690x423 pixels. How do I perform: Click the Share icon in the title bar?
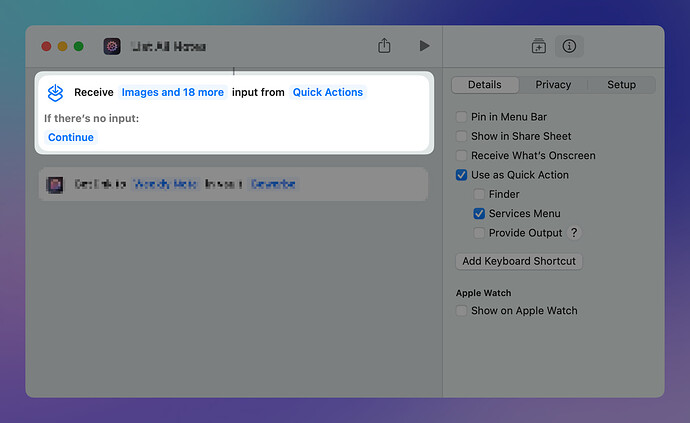[x=384, y=46]
